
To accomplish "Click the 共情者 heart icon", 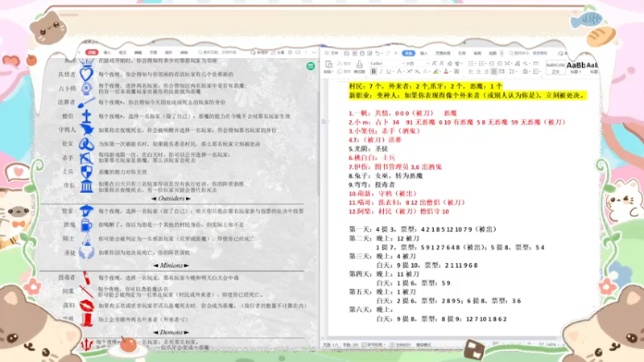I will (x=86, y=74).
